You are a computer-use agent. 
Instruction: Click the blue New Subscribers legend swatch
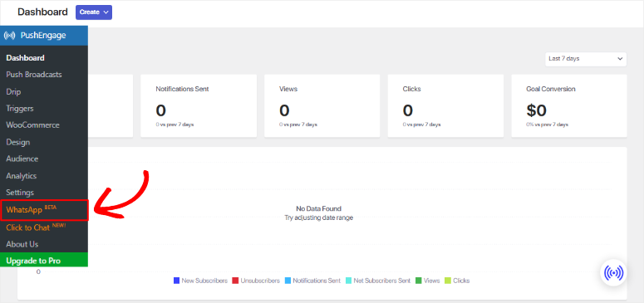coord(177,281)
